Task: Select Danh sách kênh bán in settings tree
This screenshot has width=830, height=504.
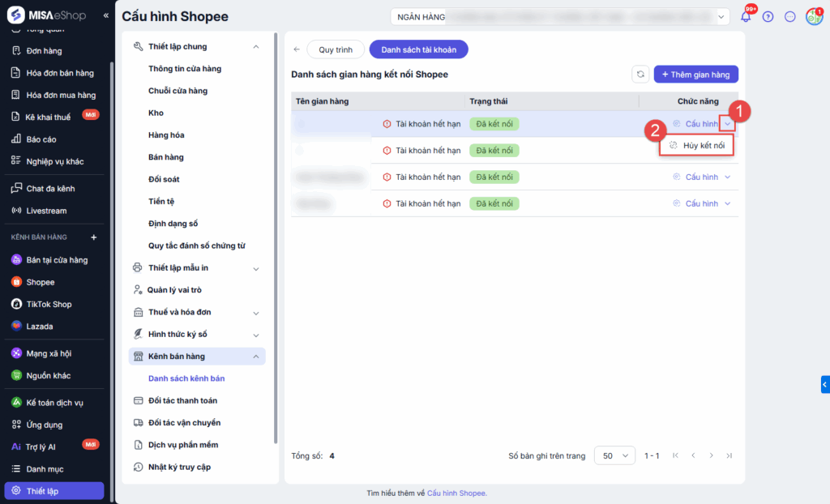Action: point(186,378)
